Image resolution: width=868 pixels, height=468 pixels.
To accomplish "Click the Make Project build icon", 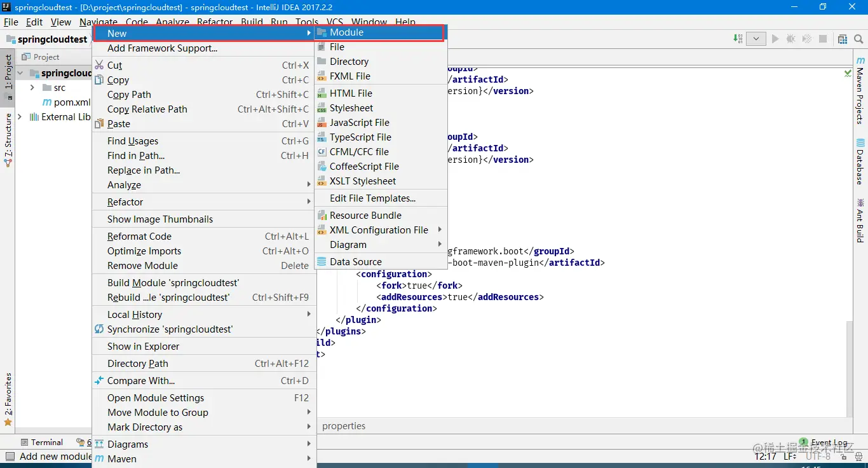I will click(738, 39).
